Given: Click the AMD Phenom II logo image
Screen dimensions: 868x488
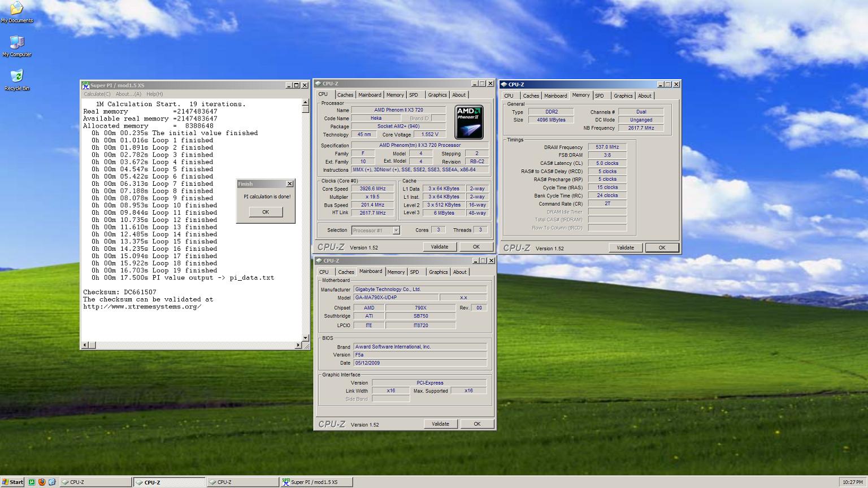Looking at the screenshot, I should pos(470,123).
